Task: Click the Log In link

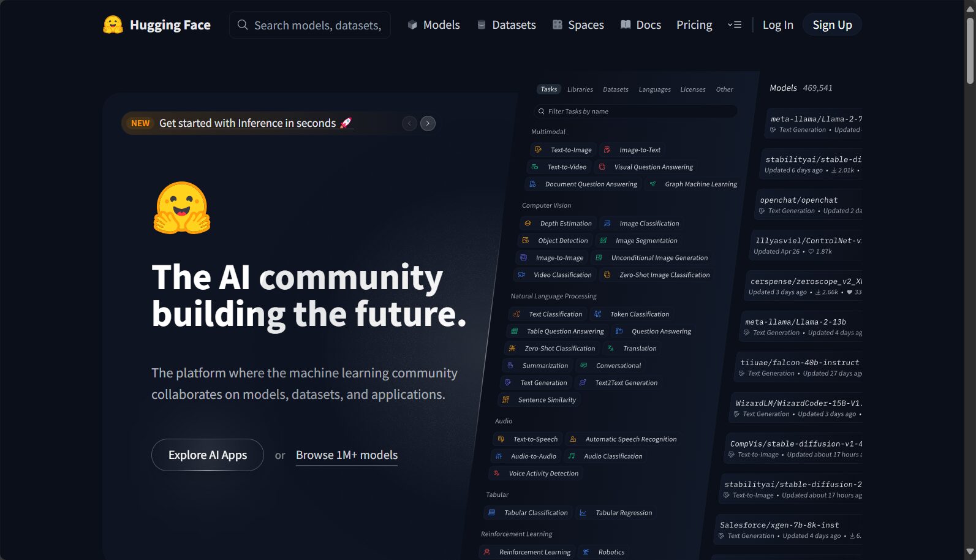Action: coord(778,25)
